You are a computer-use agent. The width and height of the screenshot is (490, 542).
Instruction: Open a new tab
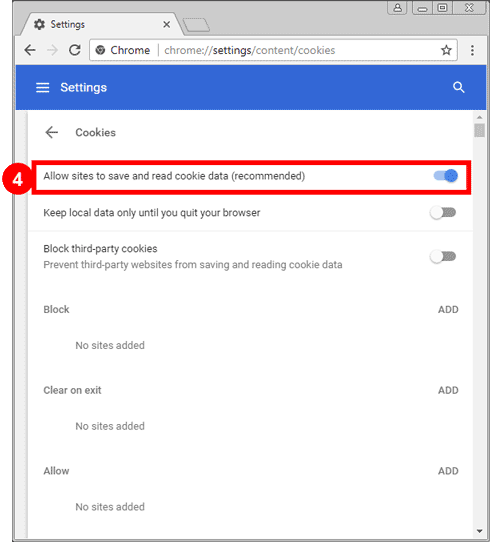(x=196, y=25)
